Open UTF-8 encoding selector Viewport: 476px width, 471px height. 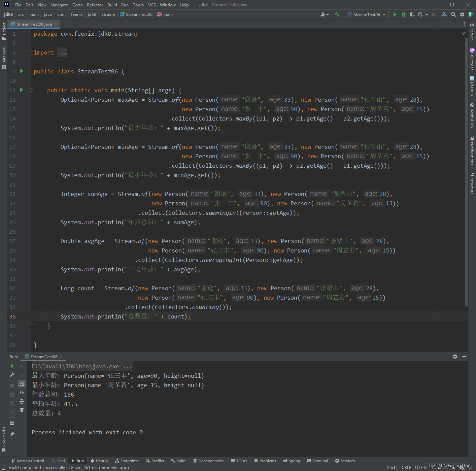point(420,467)
